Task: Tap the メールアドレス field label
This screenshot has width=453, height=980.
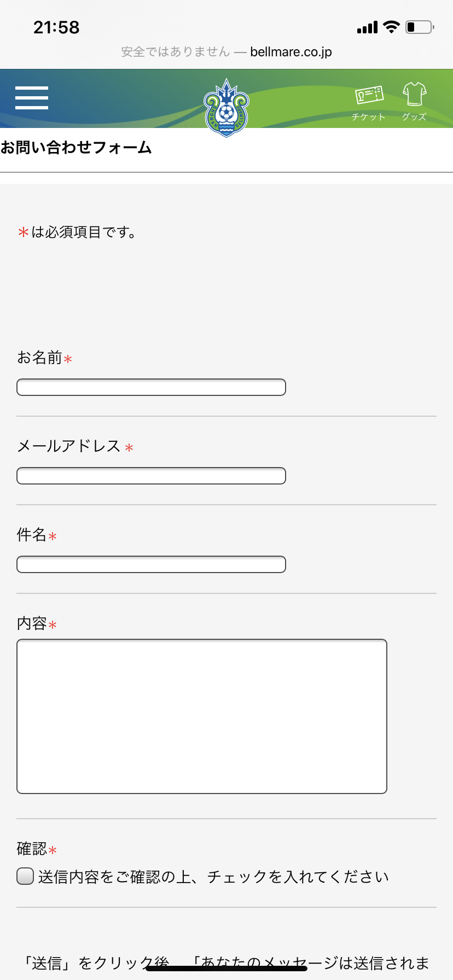Action: pos(69,446)
